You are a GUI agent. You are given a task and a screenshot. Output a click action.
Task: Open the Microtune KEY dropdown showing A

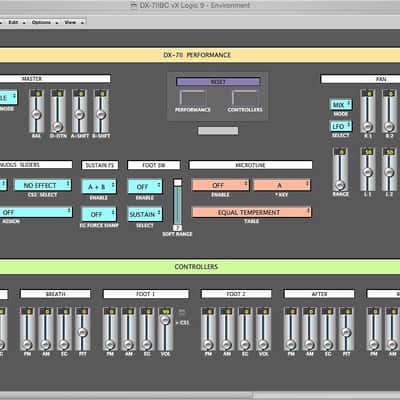click(282, 185)
